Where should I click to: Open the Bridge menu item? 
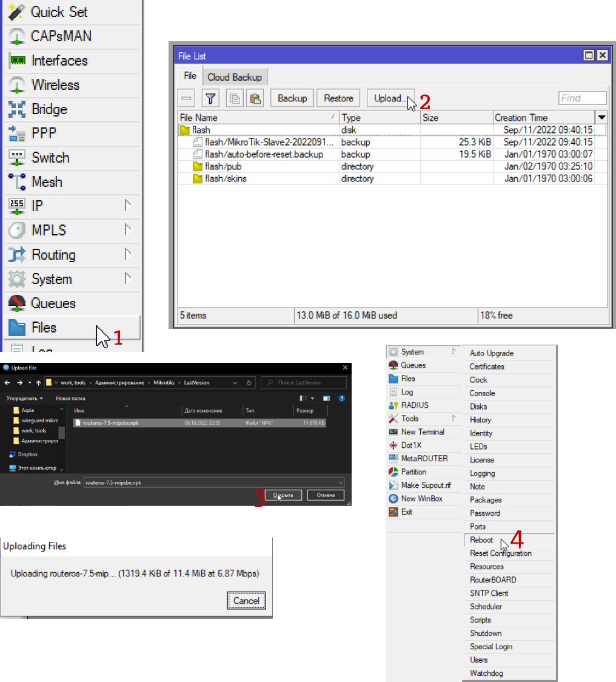(x=72, y=109)
